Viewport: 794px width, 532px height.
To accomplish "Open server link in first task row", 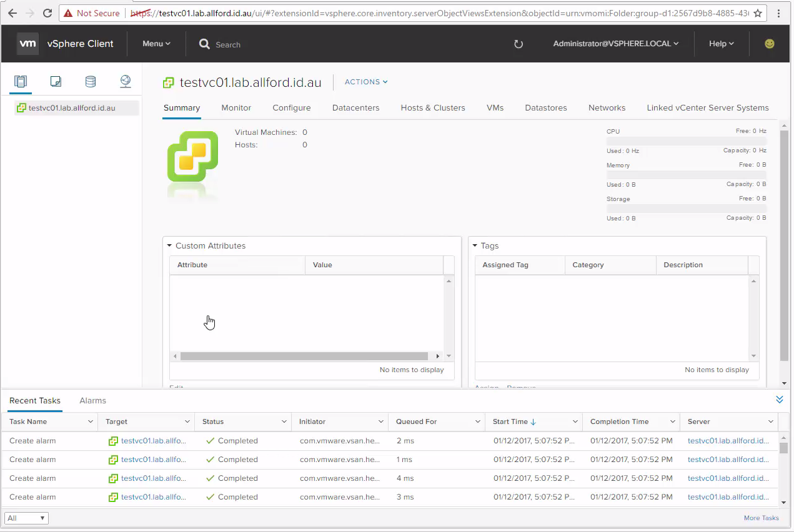I will click(x=728, y=441).
